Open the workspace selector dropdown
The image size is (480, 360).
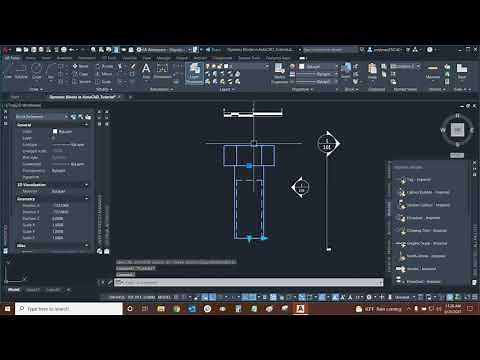[165, 50]
